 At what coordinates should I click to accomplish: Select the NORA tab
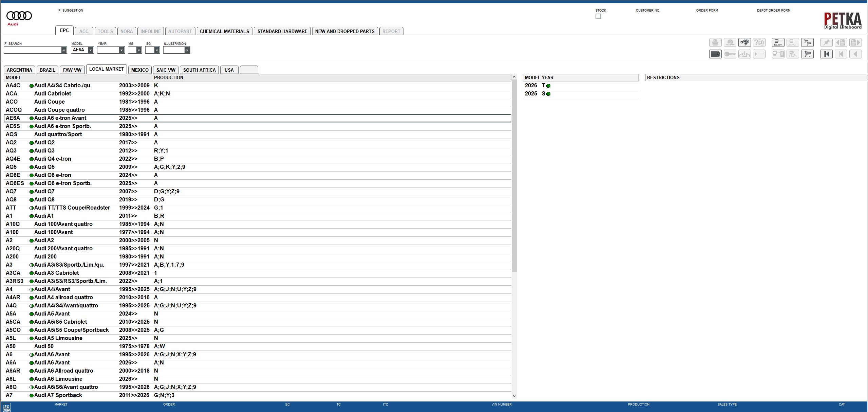coord(127,31)
